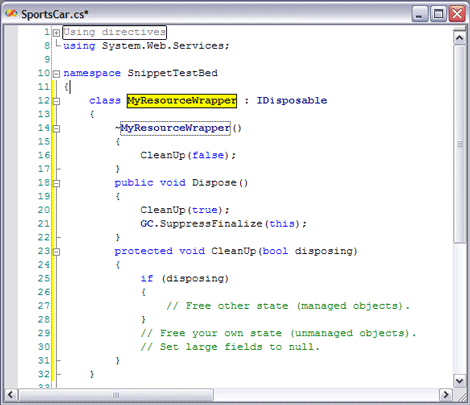
Task: Collapse the ~MyResourceWrapper destructor block
Action: pos(56,129)
